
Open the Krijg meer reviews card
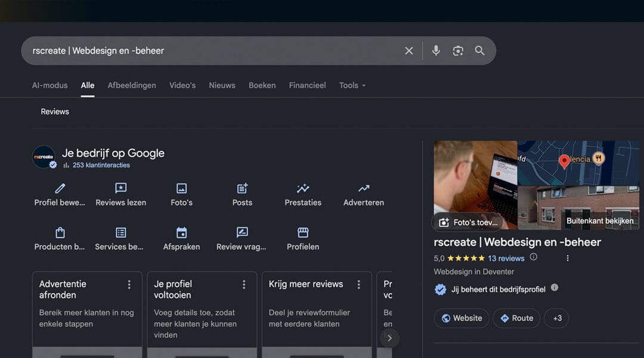tap(317, 314)
